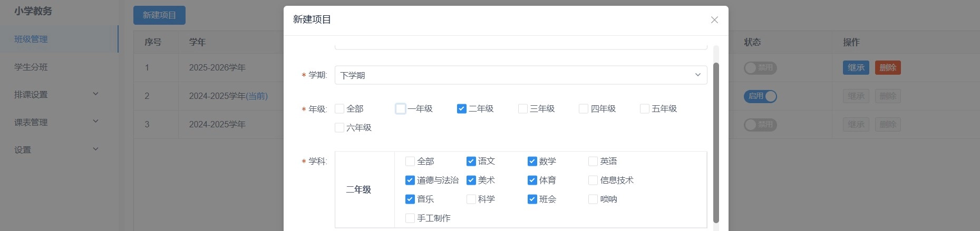Check the 科学 subject checkbox
The height and width of the screenshot is (231, 980).
[471, 199]
